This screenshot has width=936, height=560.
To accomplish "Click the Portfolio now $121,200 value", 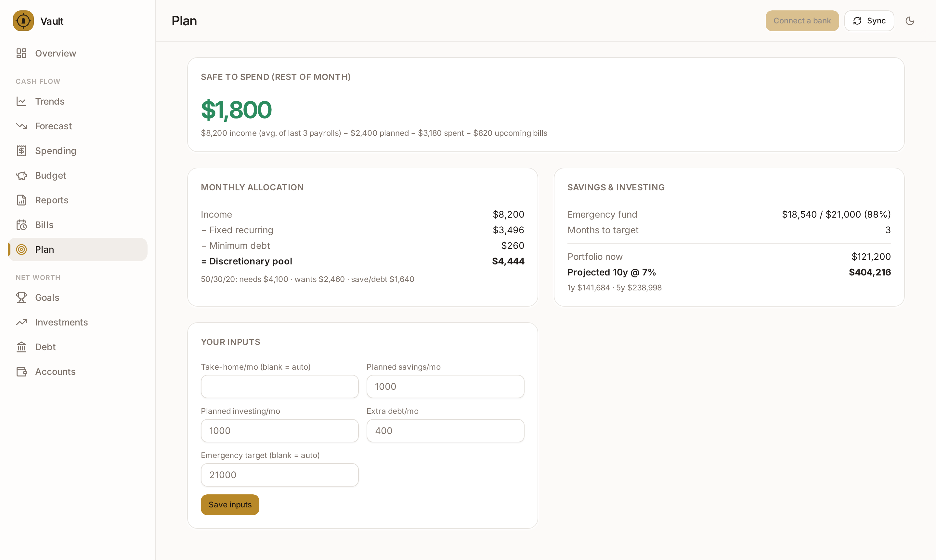I will [x=871, y=257].
